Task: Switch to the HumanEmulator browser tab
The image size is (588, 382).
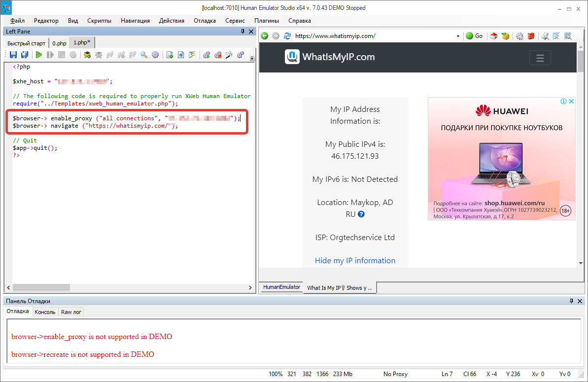Action: (x=281, y=287)
